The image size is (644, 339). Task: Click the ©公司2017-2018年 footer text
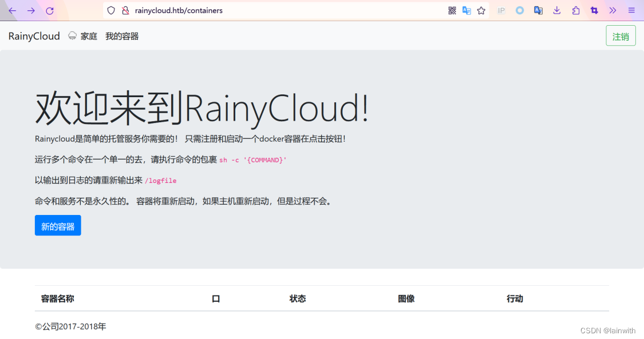(70, 326)
